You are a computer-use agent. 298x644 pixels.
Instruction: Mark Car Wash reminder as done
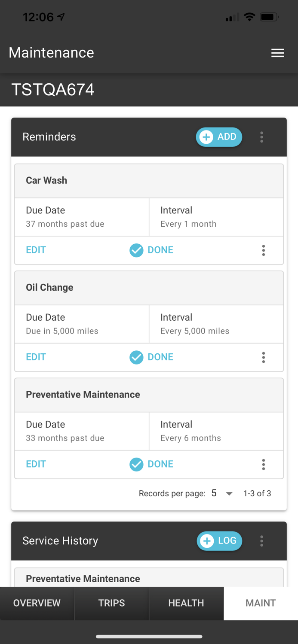152,250
